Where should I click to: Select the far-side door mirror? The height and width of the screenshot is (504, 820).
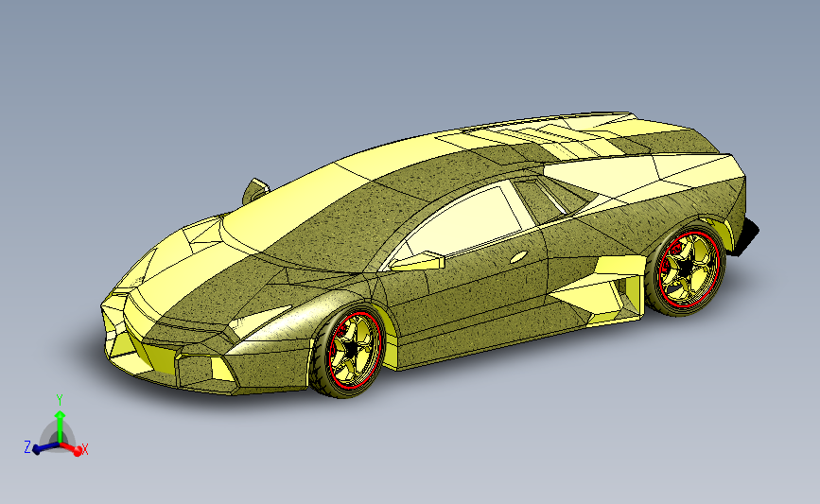click(255, 190)
